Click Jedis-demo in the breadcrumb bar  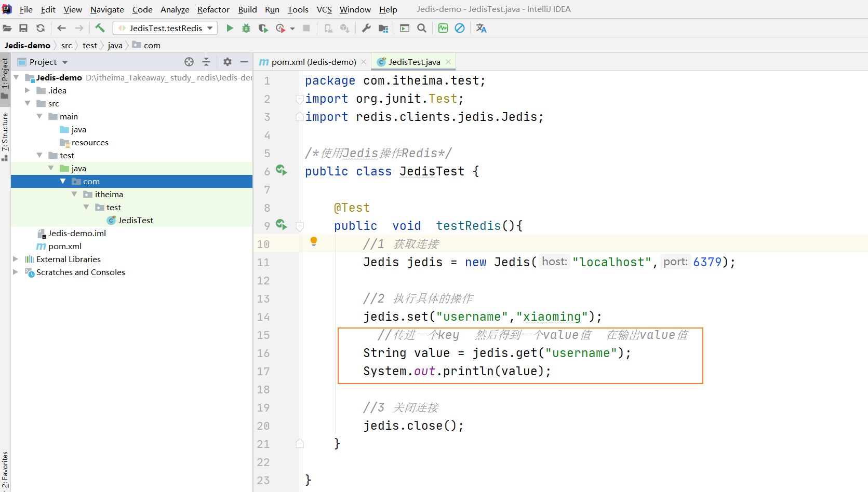[28, 45]
